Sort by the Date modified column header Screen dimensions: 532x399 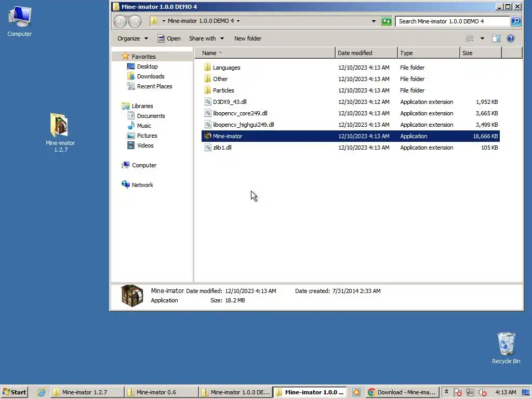pos(366,53)
